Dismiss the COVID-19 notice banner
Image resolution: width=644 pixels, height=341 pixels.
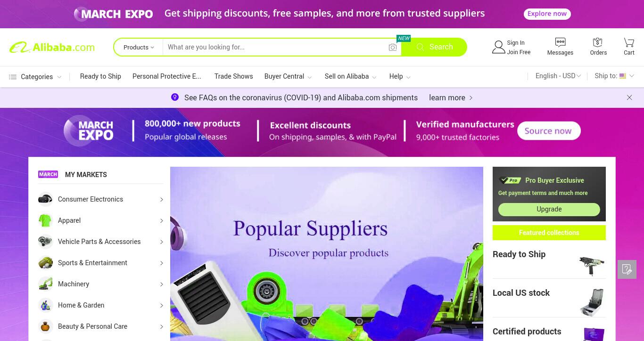click(x=629, y=97)
